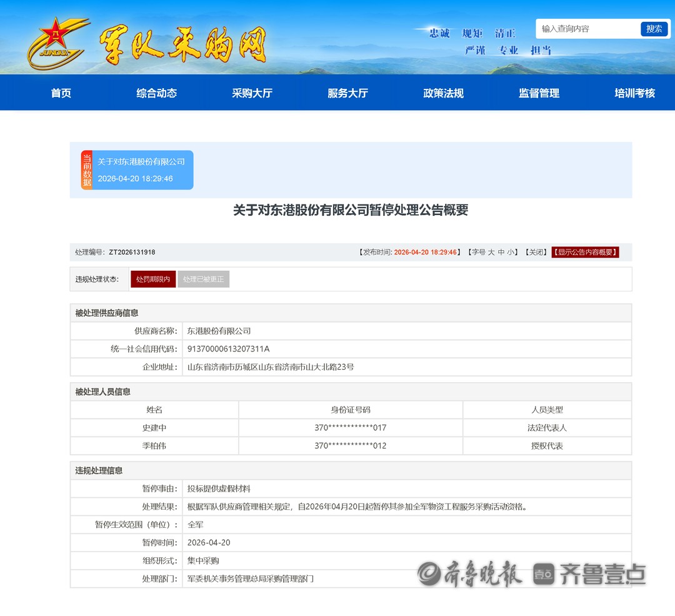Click 显示公告内容概要 red button
Image resolution: width=675 pixels, height=616 pixels.
coord(585,253)
